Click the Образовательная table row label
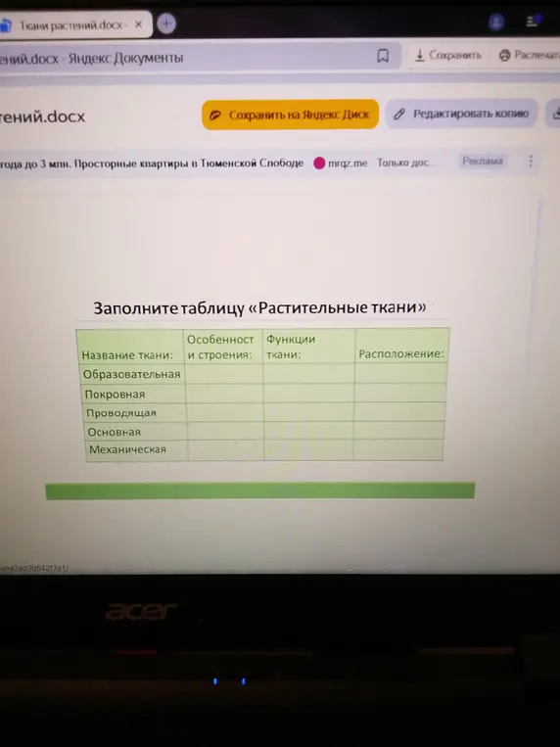 (131, 374)
